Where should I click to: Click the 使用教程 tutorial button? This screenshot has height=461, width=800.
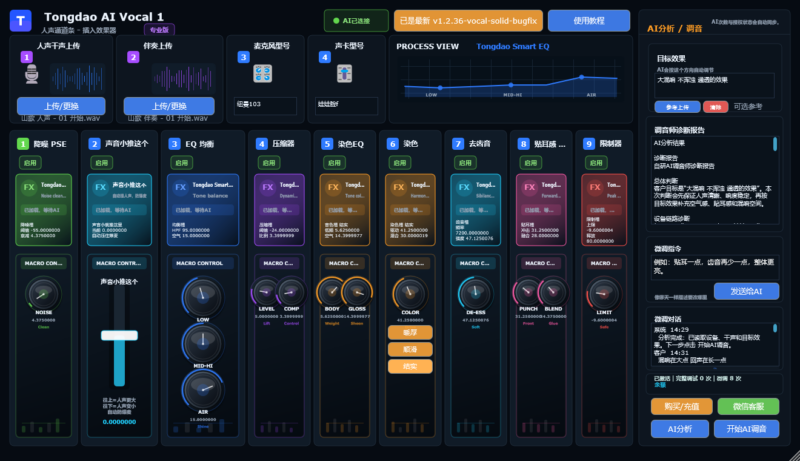coord(589,21)
